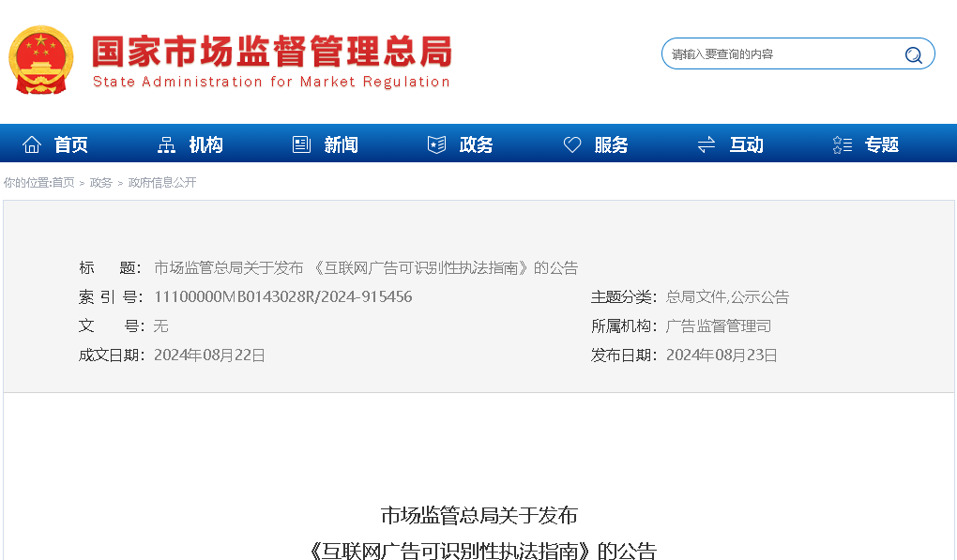Follow the 政务 breadcrumb link
Viewport: 957px width, 560px height.
click(100, 182)
